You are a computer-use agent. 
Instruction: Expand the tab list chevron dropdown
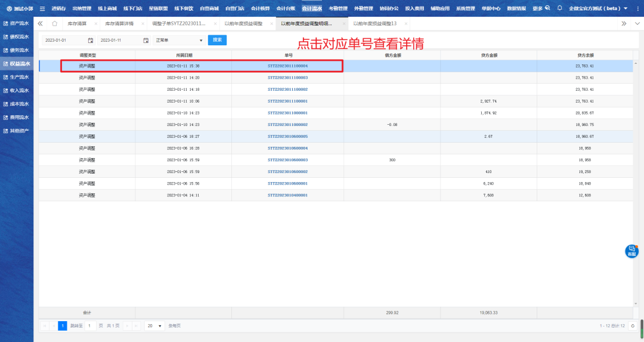(x=637, y=23)
